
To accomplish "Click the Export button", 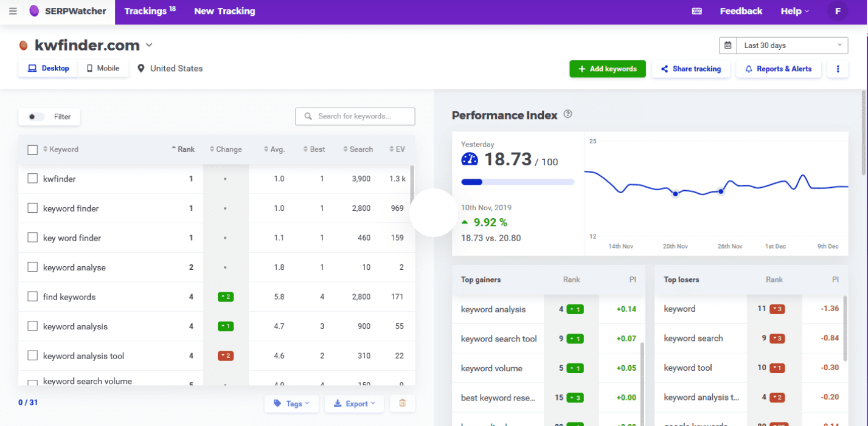I will coord(354,404).
